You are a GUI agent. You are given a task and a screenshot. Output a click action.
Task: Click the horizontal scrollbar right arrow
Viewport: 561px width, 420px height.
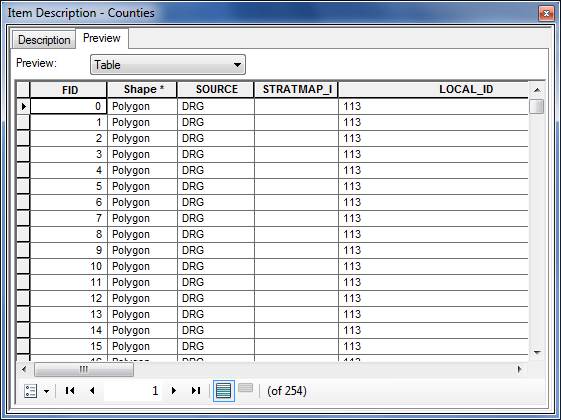point(519,369)
